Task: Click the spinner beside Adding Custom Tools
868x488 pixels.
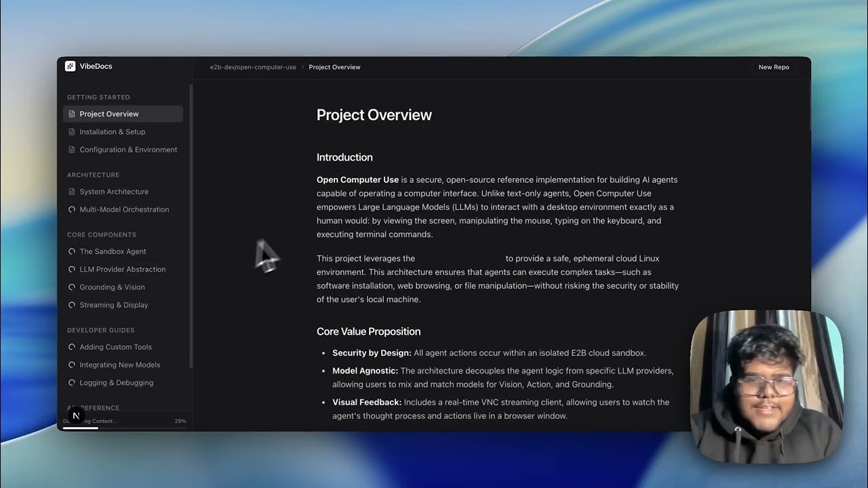Action: point(71,346)
